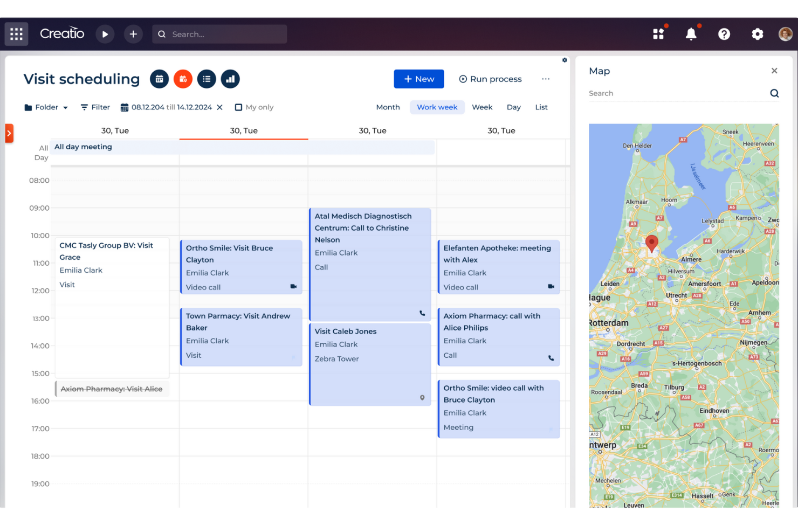Toggle the My only checkbox
This screenshot has width=798, height=532.
(238, 107)
